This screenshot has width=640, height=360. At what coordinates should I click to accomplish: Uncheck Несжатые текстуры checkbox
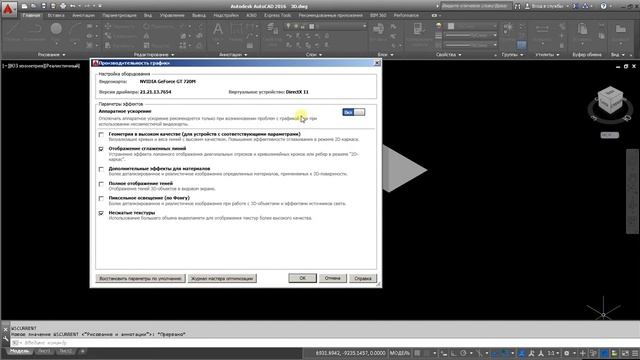point(101,213)
